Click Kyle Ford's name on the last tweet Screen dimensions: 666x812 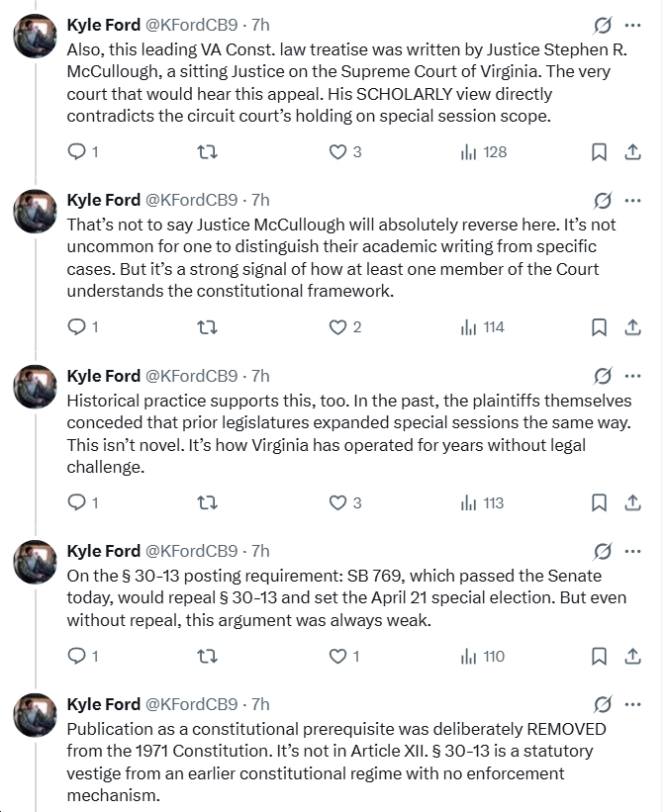[103, 704]
